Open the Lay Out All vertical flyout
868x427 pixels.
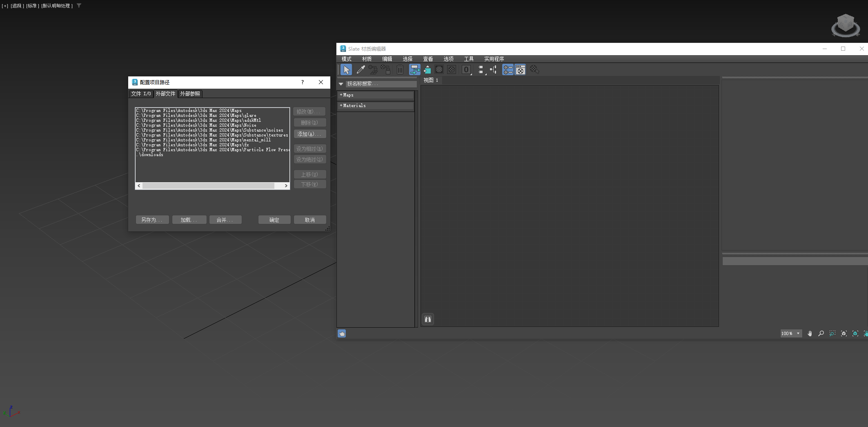click(481, 70)
